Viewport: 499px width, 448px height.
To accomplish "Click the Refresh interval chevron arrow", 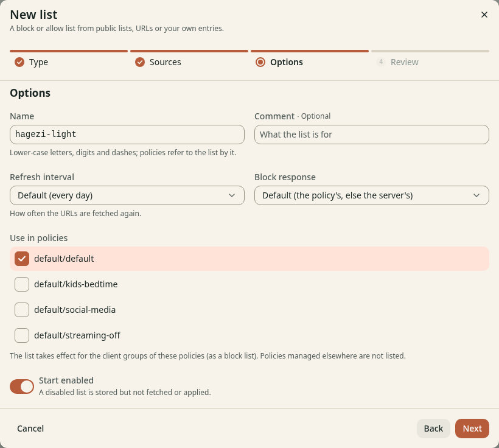I will (x=232, y=195).
